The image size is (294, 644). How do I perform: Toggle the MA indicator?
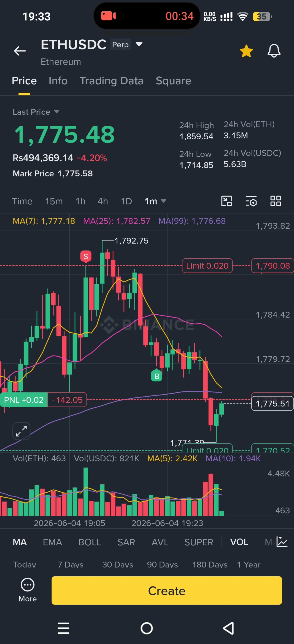tap(20, 542)
